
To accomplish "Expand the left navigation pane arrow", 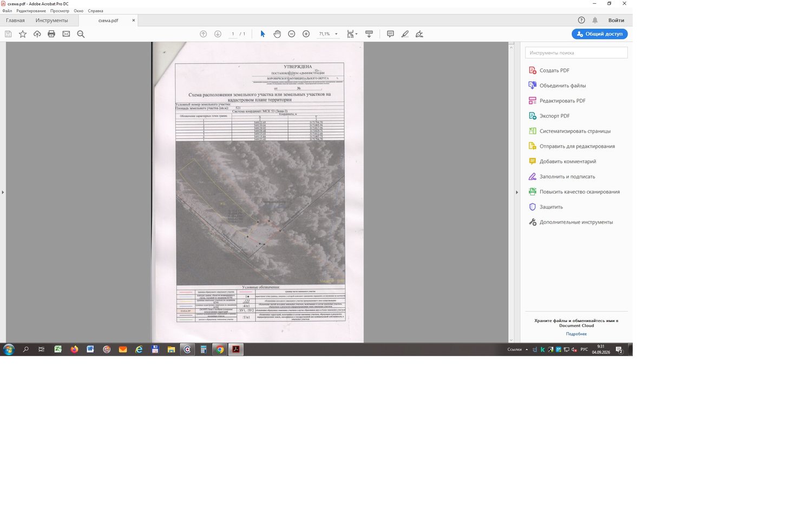I will point(3,192).
